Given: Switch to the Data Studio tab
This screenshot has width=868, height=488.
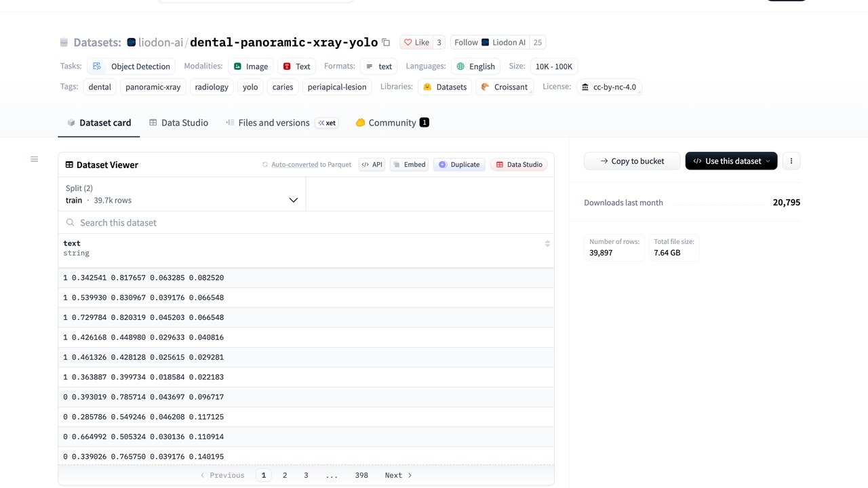Looking at the screenshot, I should click(178, 123).
